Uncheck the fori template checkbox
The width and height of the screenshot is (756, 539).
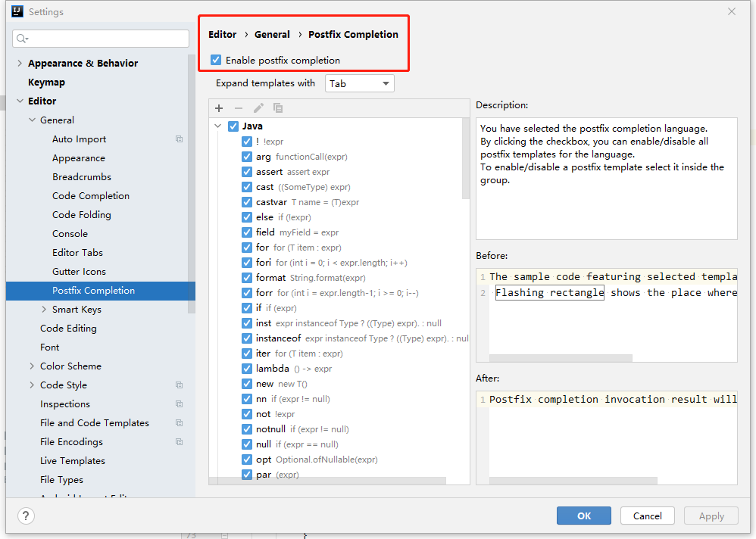(247, 263)
